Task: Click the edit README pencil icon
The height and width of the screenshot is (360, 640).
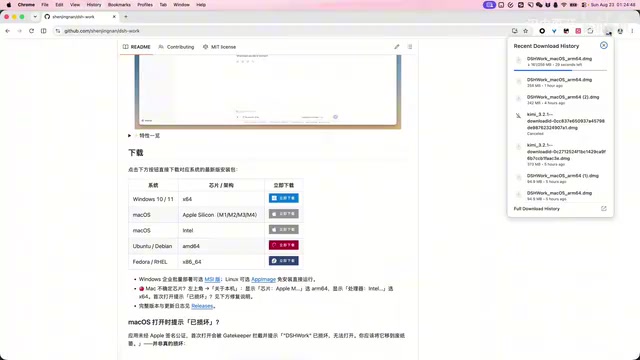Action: (397, 47)
